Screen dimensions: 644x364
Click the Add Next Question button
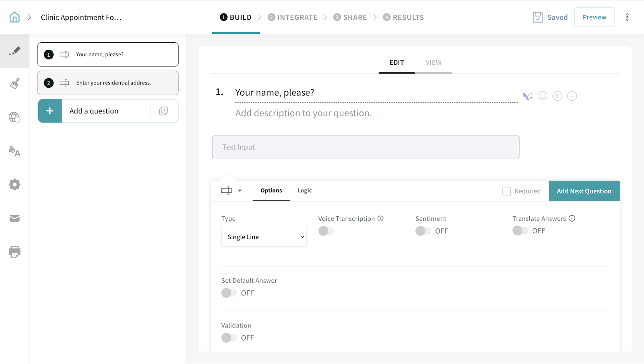pos(584,191)
